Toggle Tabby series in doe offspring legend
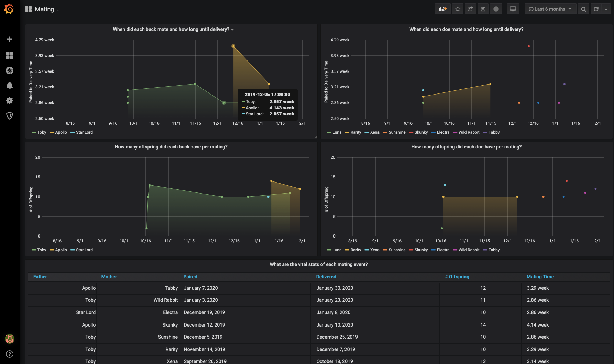This screenshot has width=614, height=364. coord(494,250)
